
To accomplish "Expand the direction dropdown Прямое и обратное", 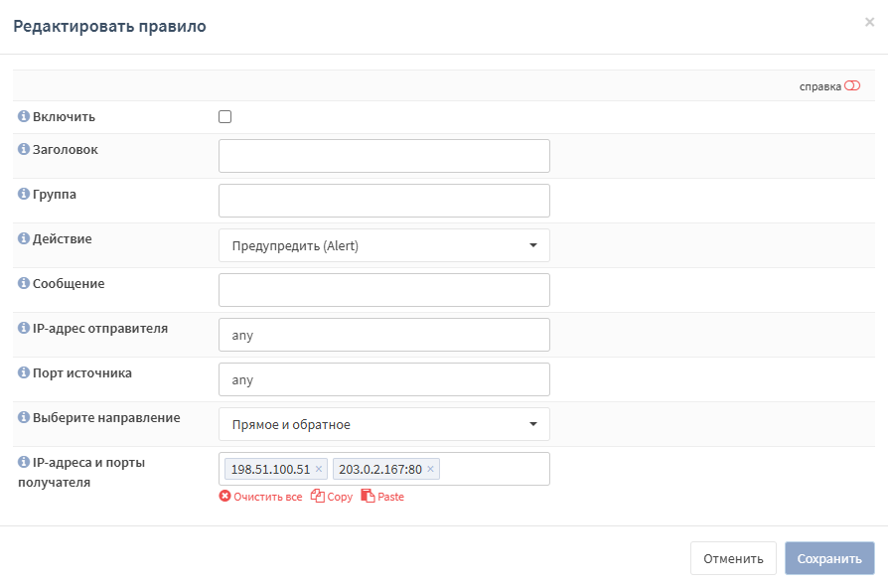I will tap(383, 424).
